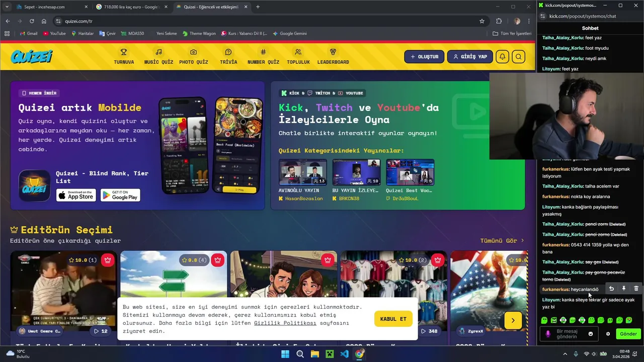Open Quizei Best Voc stream thumbnail
Viewport: 644px width, 362px height.
[410, 172]
